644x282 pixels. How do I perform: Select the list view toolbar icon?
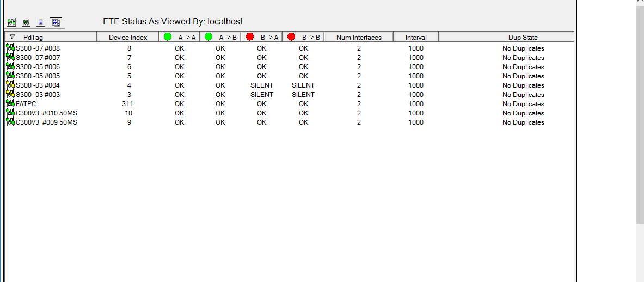[41, 22]
